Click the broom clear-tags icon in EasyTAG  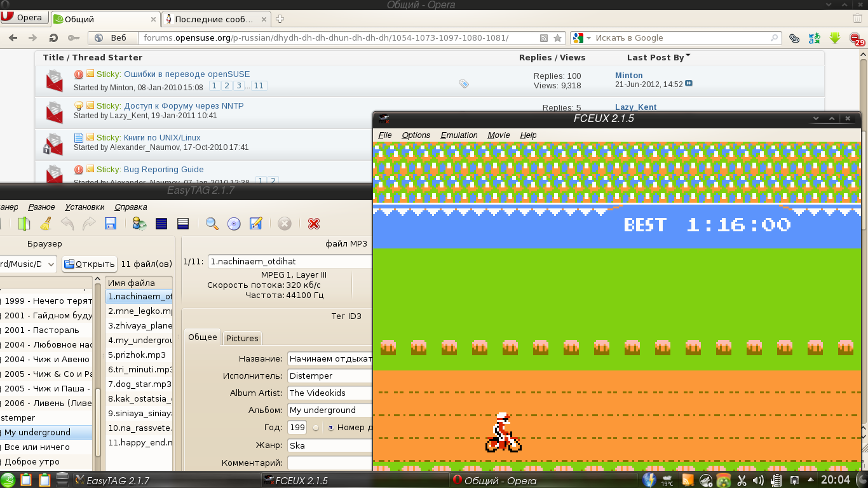tap(46, 224)
